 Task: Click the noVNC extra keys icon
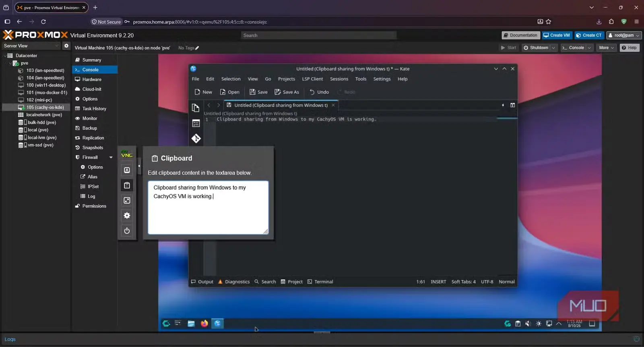[x=127, y=170]
